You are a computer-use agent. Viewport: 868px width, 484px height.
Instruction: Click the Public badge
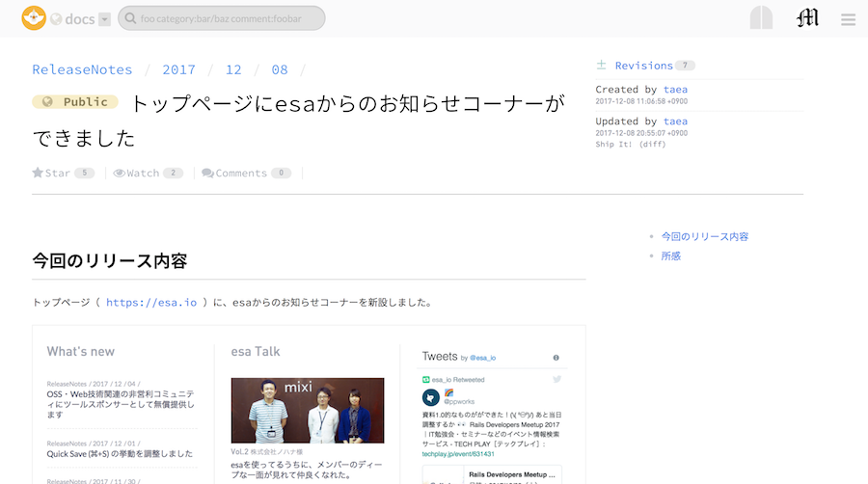74,102
